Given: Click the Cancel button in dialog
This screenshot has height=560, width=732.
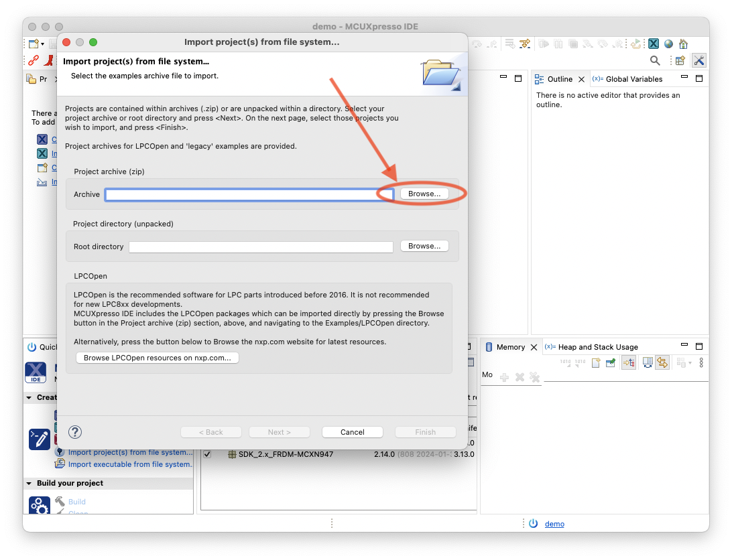Looking at the screenshot, I should tap(353, 432).
